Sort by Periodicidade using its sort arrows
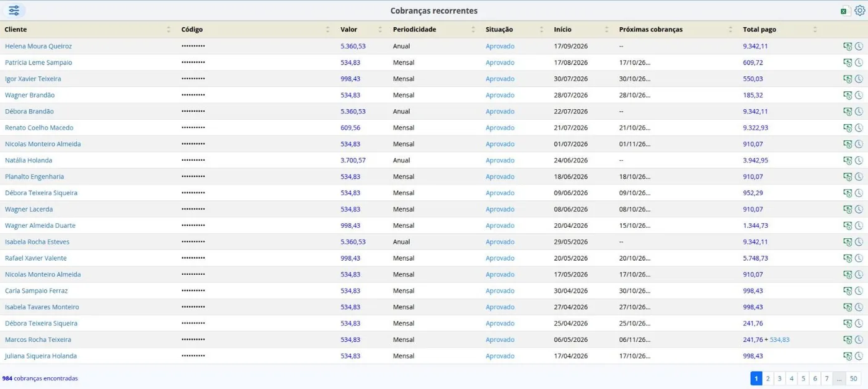The width and height of the screenshot is (868, 389). tap(473, 30)
